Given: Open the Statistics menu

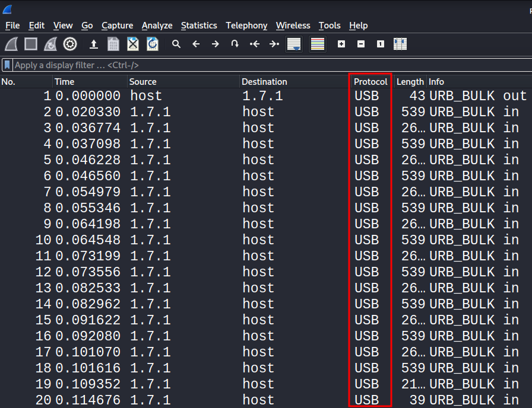Looking at the screenshot, I should [x=199, y=26].
